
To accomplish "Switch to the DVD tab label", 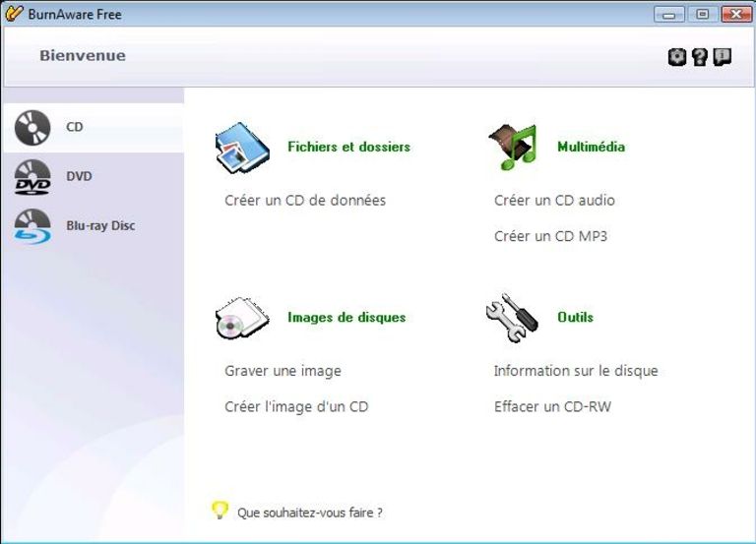I will [x=79, y=176].
